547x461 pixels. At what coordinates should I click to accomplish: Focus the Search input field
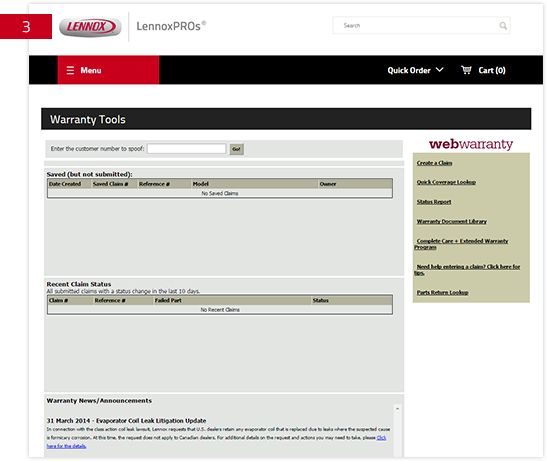coord(421,25)
